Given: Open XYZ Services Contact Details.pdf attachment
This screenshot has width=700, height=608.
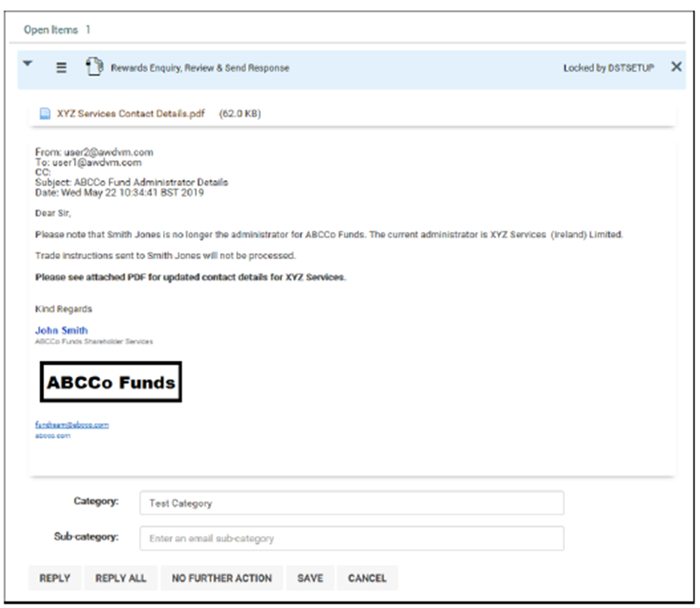Looking at the screenshot, I should coord(131,114).
